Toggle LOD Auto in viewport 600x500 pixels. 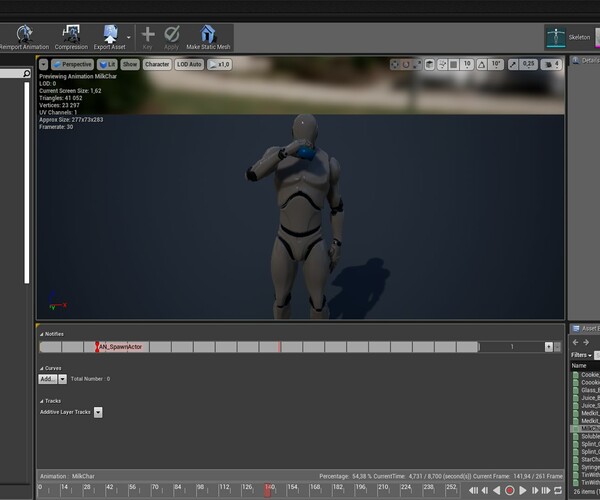click(189, 64)
